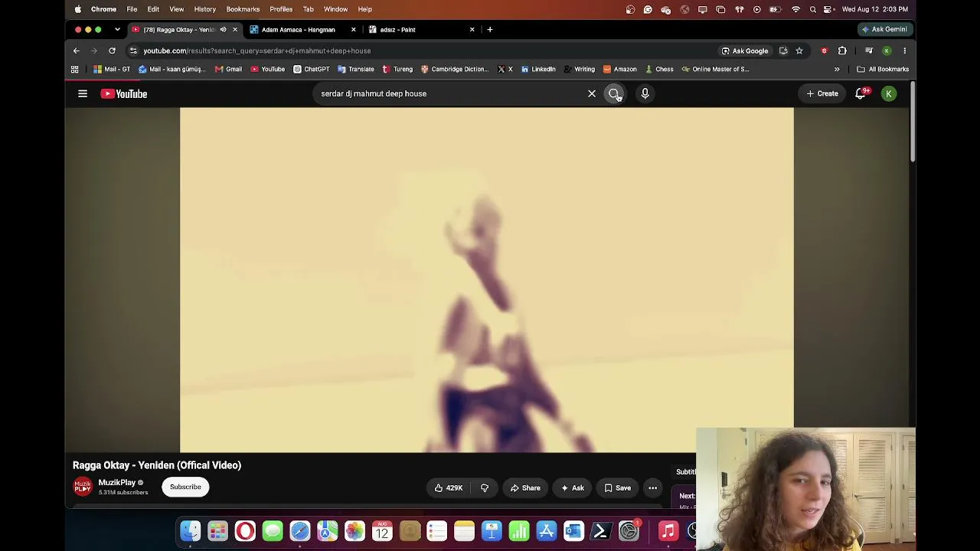The width and height of the screenshot is (980, 551).
Task: Open the Cambridge Dictionary bookmark
Action: tap(455, 69)
